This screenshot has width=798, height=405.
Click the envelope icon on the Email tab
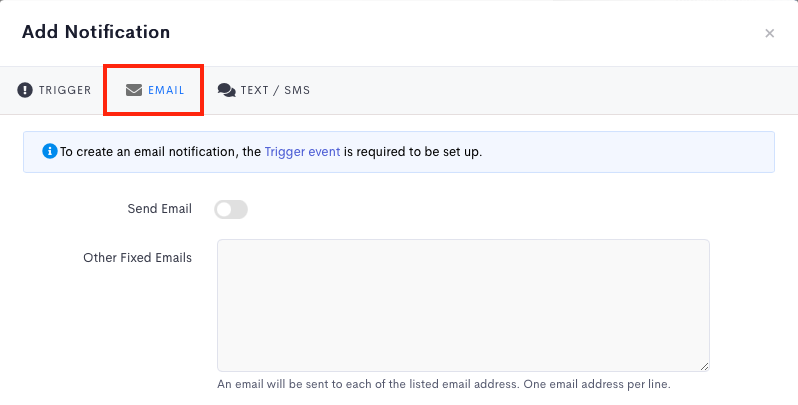click(x=134, y=90)
